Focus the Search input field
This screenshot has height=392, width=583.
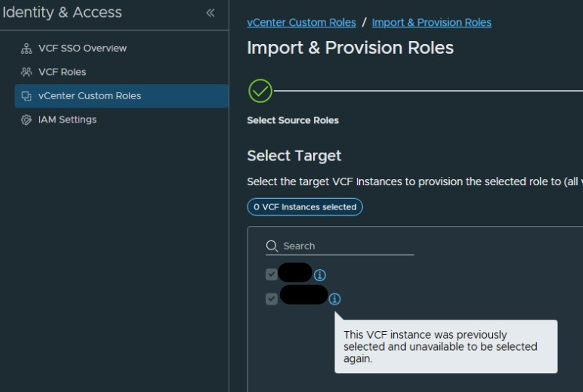click(x=340, y=246)
